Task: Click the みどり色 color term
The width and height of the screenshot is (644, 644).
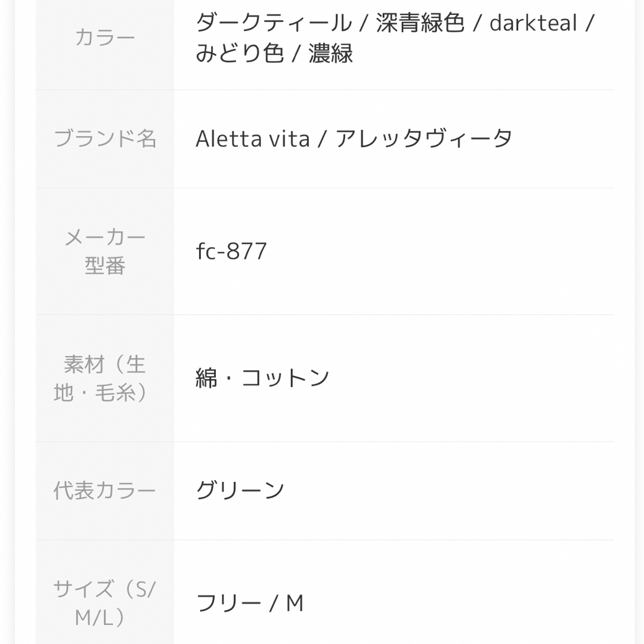Action: (x=240, y=54)
